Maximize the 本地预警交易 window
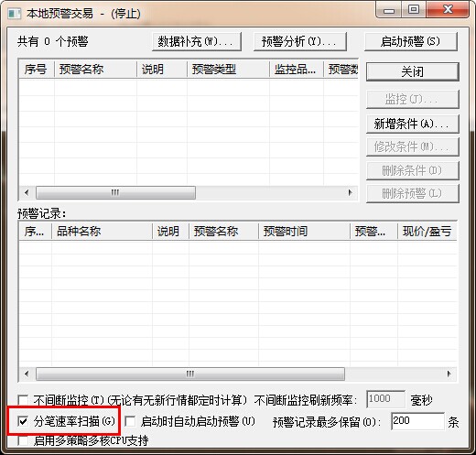The height and width of the screenshot is (455, 476). 414,10
